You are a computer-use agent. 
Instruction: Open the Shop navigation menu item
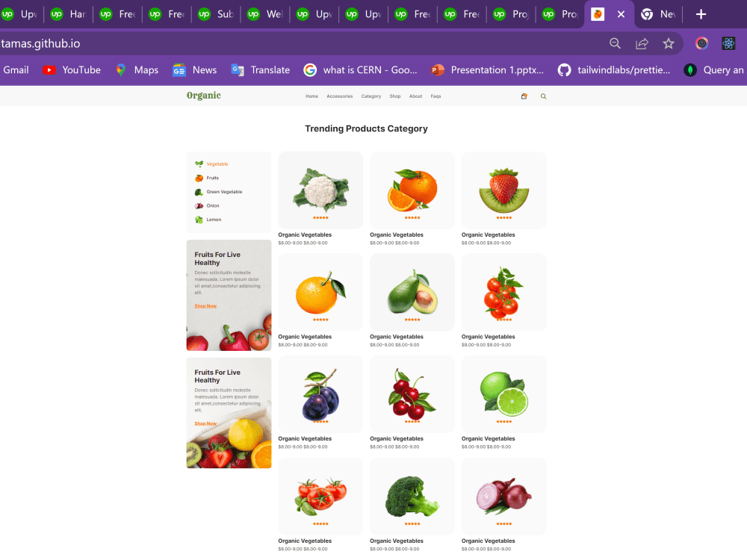tap(395, 96)
